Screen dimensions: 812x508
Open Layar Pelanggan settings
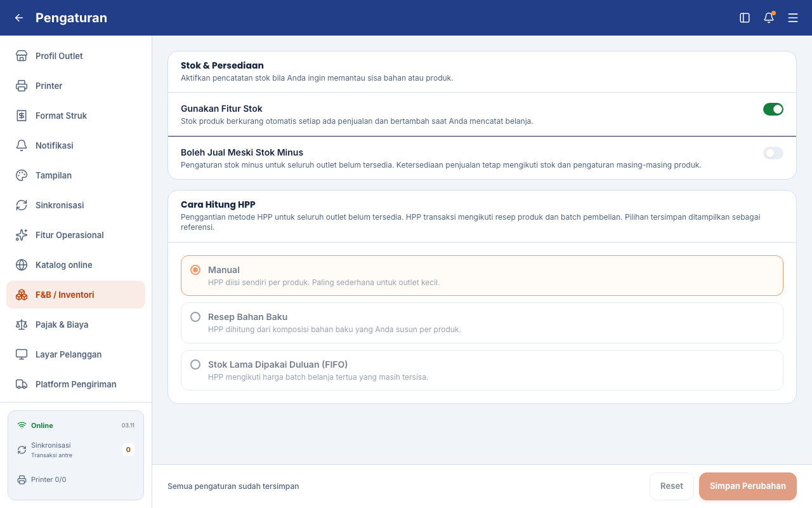coord(76,354)
